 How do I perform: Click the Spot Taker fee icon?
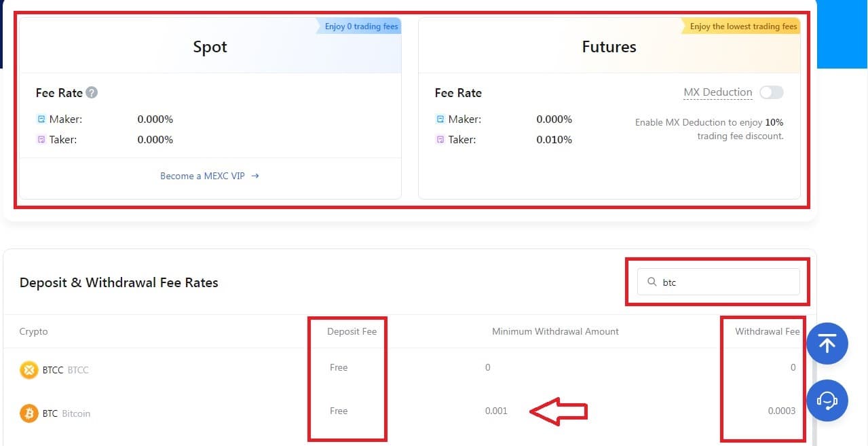41,140
